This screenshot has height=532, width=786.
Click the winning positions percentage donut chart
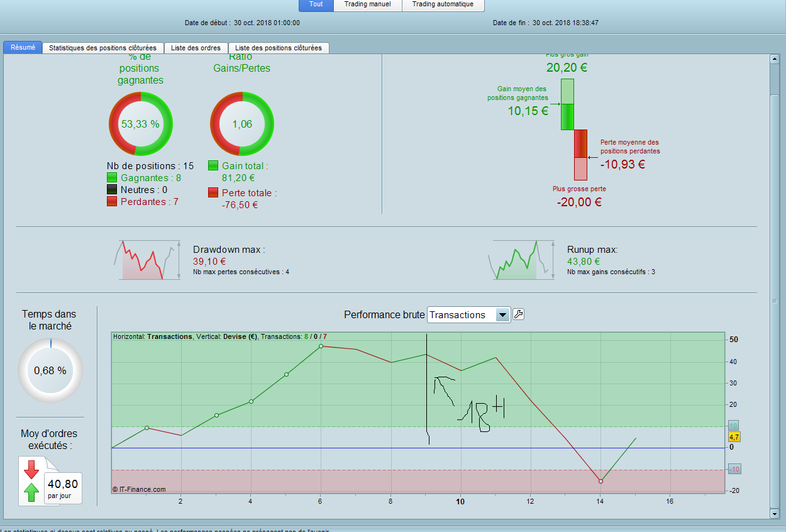tap(140, 124)
